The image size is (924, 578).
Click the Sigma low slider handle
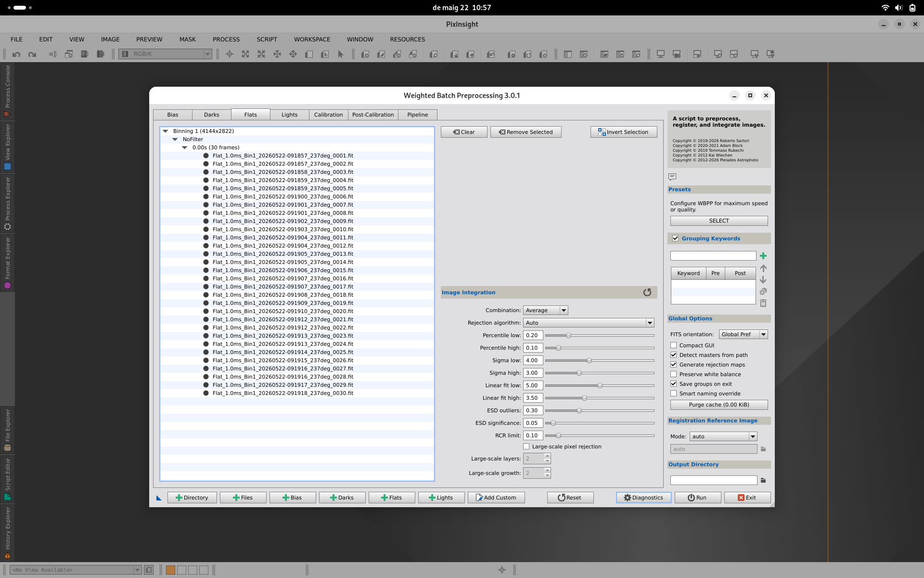(x=589, y=360)
